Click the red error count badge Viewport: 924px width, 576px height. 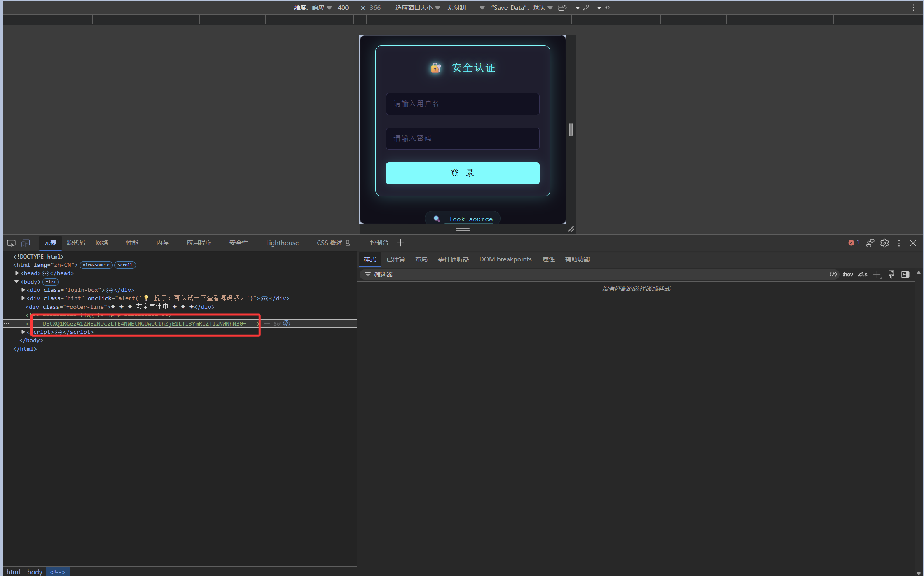pyautogui.click(x=854, y=243)
